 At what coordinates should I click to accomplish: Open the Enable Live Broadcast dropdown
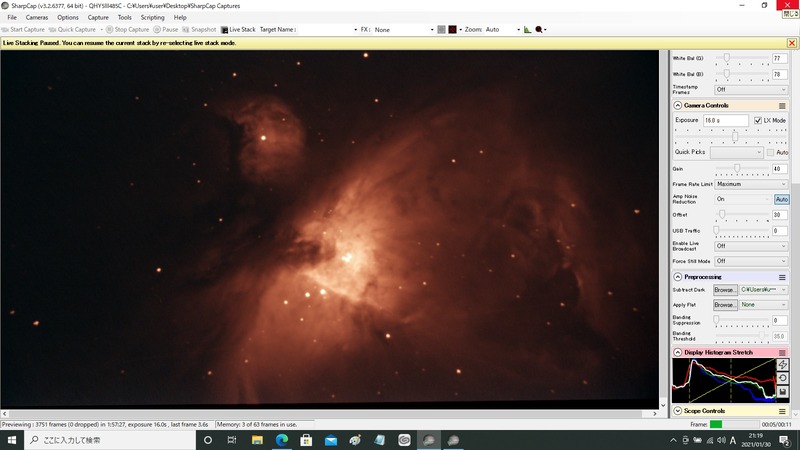(x=751, y=246)
